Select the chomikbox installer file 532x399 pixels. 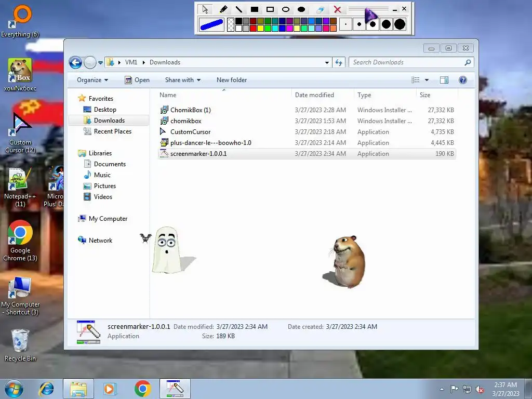click(x=307, y=121)
